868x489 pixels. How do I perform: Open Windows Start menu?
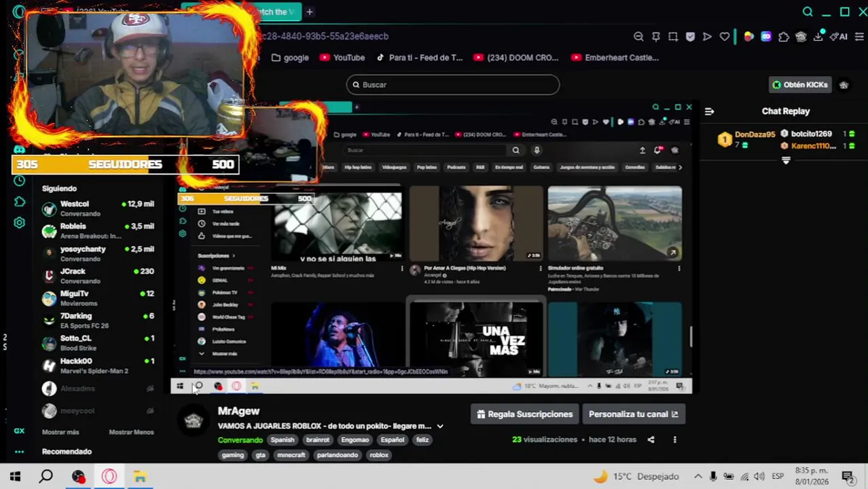pyautogui.click(x=15, y=476)
